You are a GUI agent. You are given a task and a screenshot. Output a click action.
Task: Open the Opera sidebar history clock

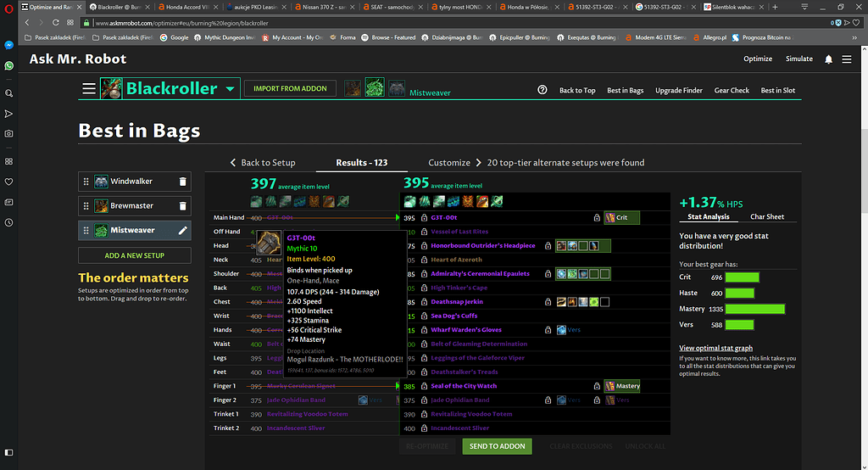[8, 222]
